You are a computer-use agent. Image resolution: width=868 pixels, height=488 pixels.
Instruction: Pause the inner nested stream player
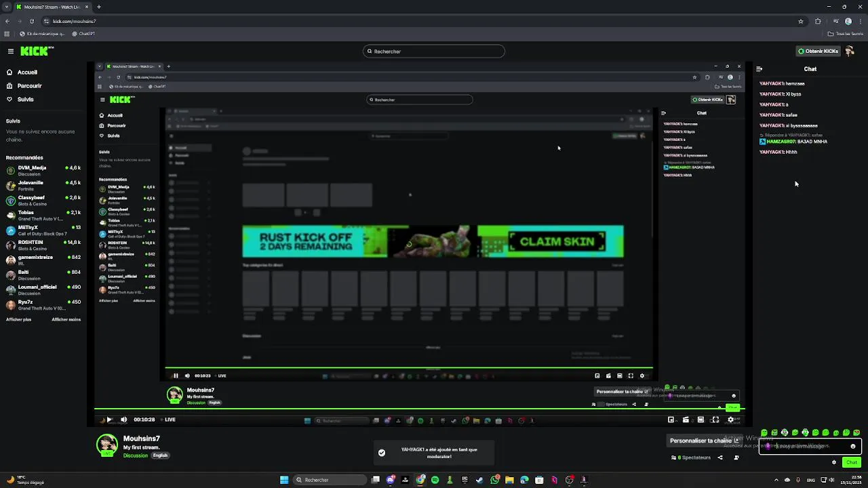point(176,375)
